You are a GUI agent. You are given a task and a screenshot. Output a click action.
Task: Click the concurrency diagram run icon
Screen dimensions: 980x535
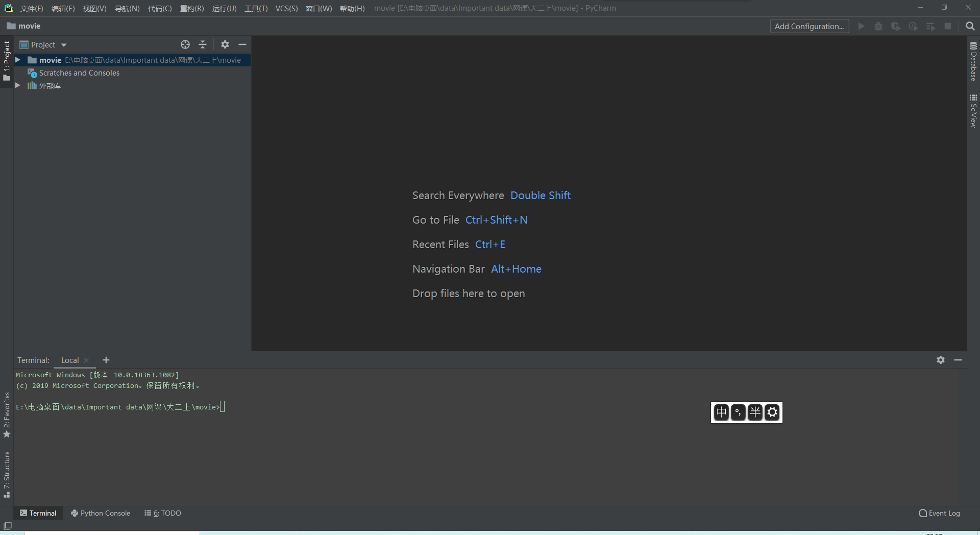tap(930, 26)
